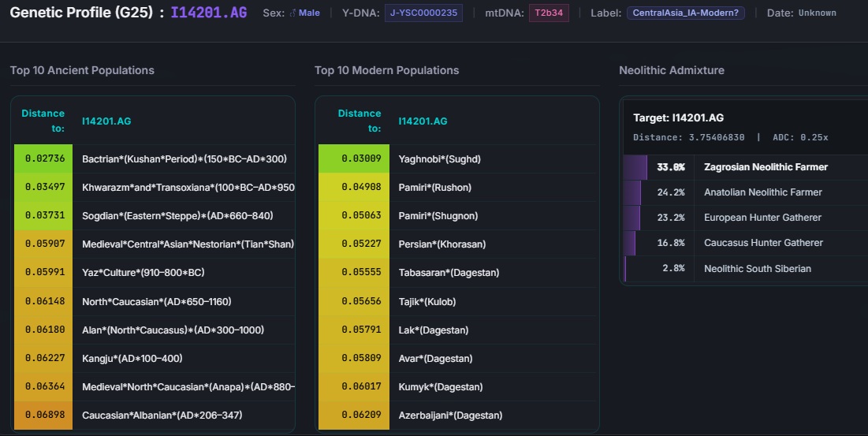868x436 pixels.
Task: Click distance value 0.02736
Action: point(45,158)
